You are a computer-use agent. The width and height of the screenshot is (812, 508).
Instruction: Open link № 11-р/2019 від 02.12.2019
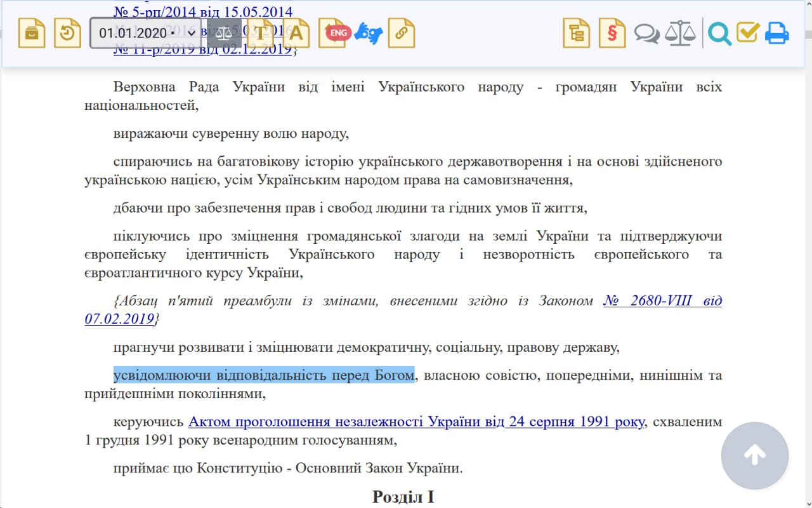[x=202, y=50]
